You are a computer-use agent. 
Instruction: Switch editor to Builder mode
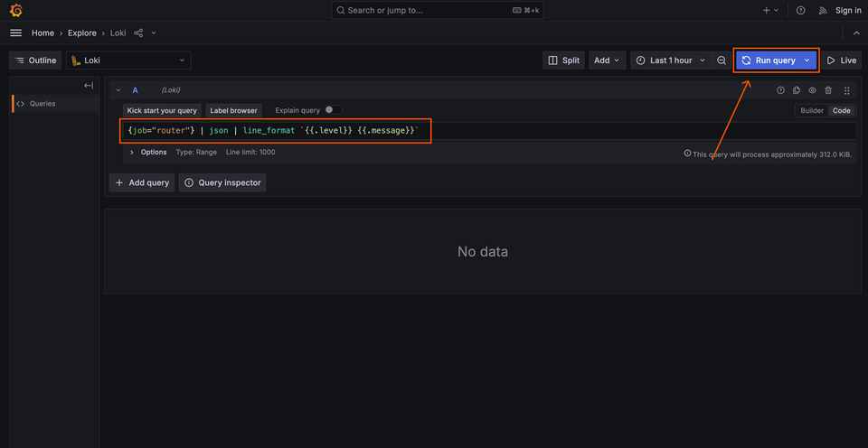click(x=812, y=110)
